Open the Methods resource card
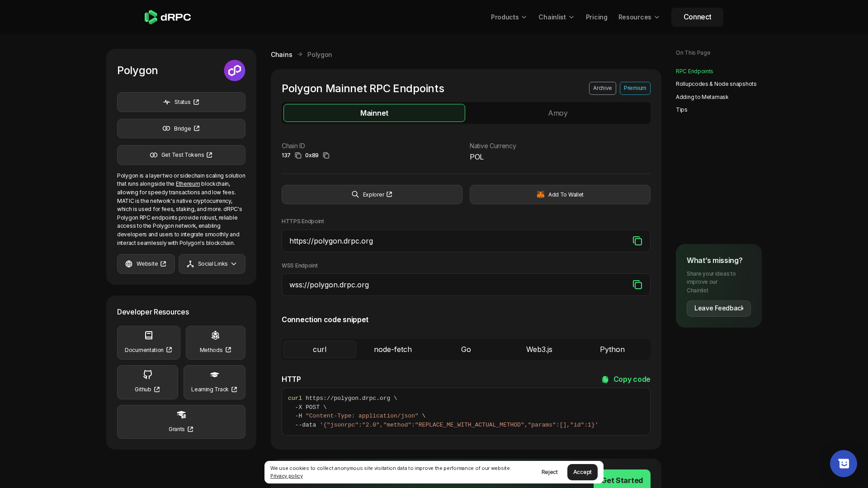This screenshot has width=868, height=488. click(216, 343)
